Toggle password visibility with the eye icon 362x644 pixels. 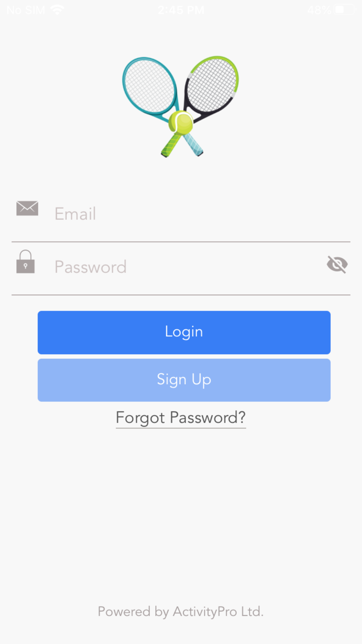pos(337,264)
